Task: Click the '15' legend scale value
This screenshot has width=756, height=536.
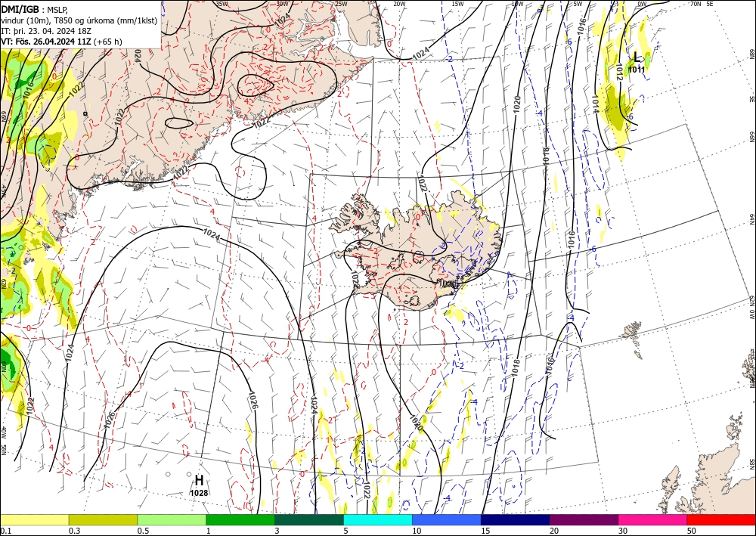Action: point(485,531)
